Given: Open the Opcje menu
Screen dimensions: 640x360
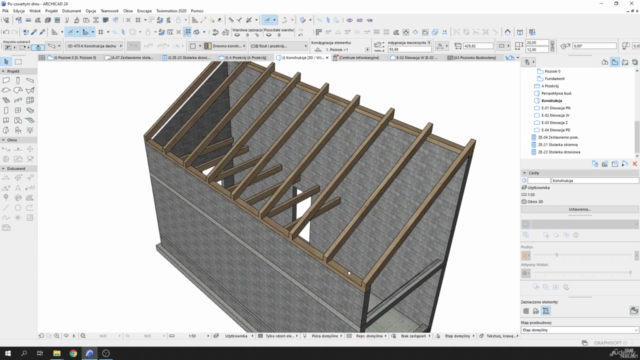Looking at the screenshot, I should [x=91, y=11].
